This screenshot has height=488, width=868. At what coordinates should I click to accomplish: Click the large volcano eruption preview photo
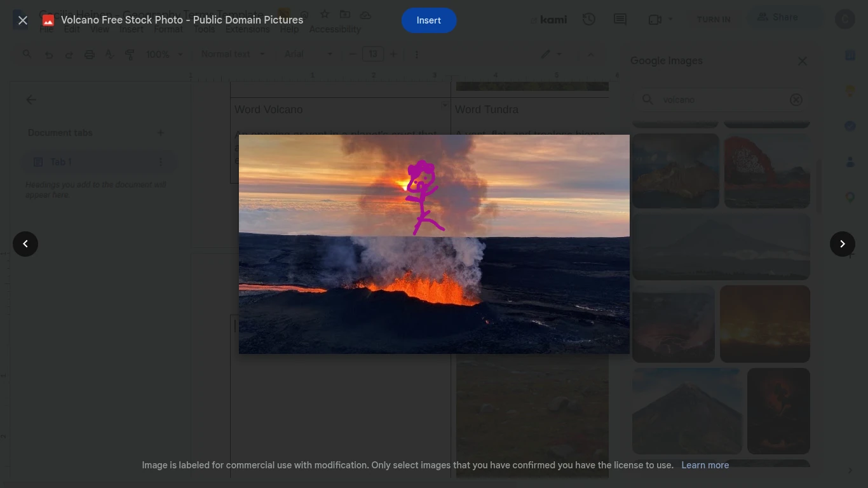[434, 244]
